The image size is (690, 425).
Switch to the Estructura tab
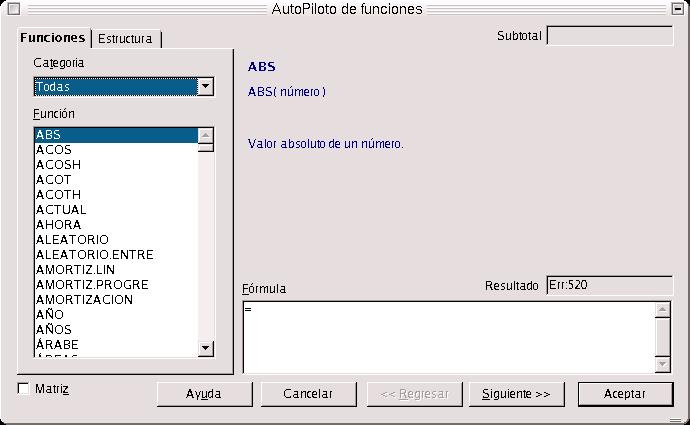126,39
